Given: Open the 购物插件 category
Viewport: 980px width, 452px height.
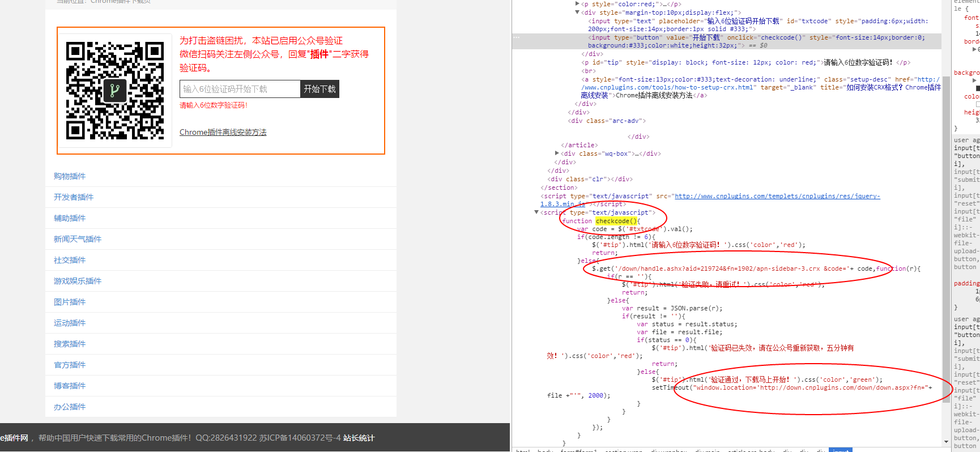Looking at the screenshot, I should (x=70, y=176).
